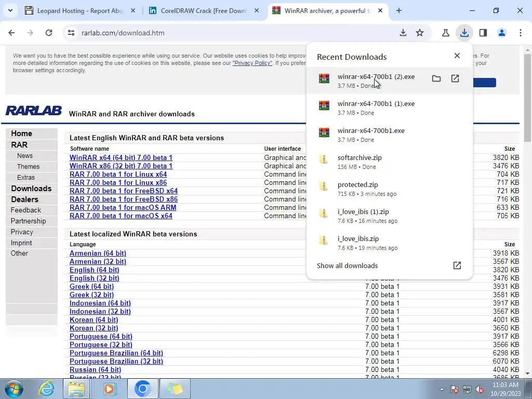This screenshot has width=532, height=399.
Task: Click protected.zip archive icon
Action: (324, 187)
